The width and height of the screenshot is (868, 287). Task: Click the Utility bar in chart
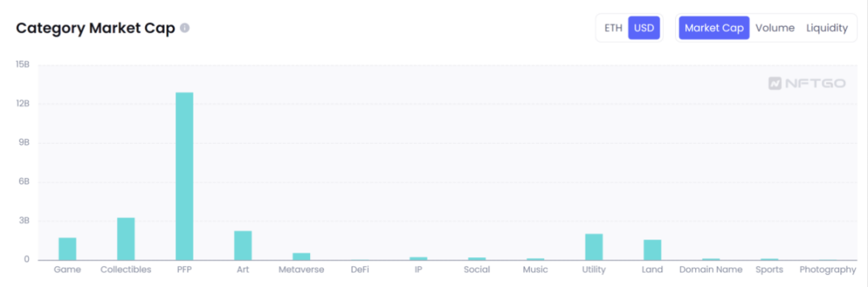coord(594,247)
